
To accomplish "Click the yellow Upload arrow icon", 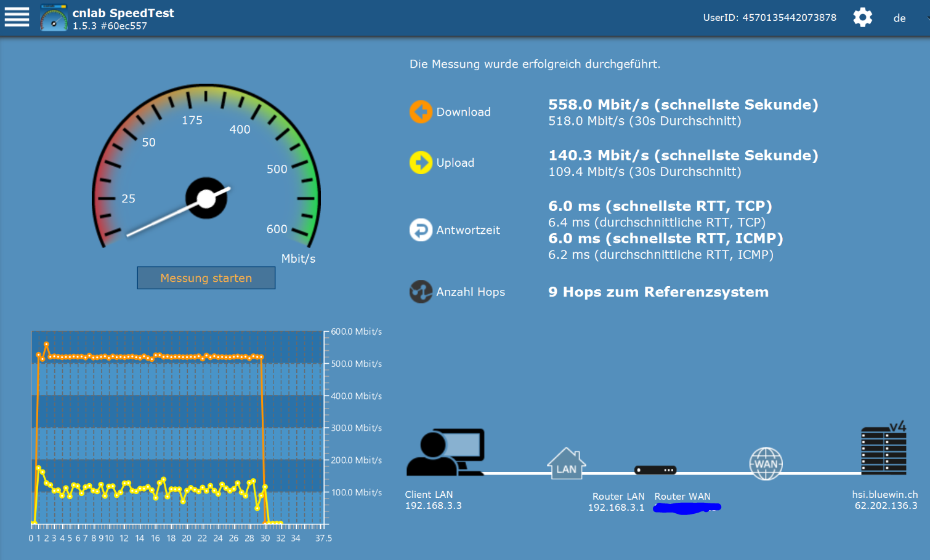I will (421, 162).
